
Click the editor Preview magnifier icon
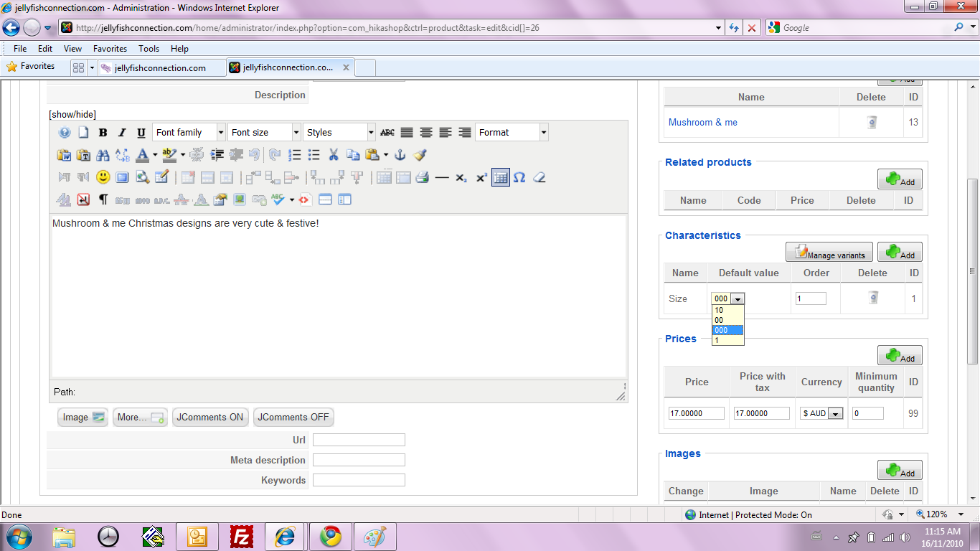(142, 177)
